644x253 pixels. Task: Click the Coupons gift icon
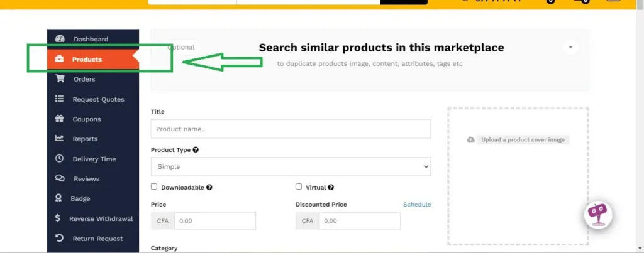pos(60,119)
